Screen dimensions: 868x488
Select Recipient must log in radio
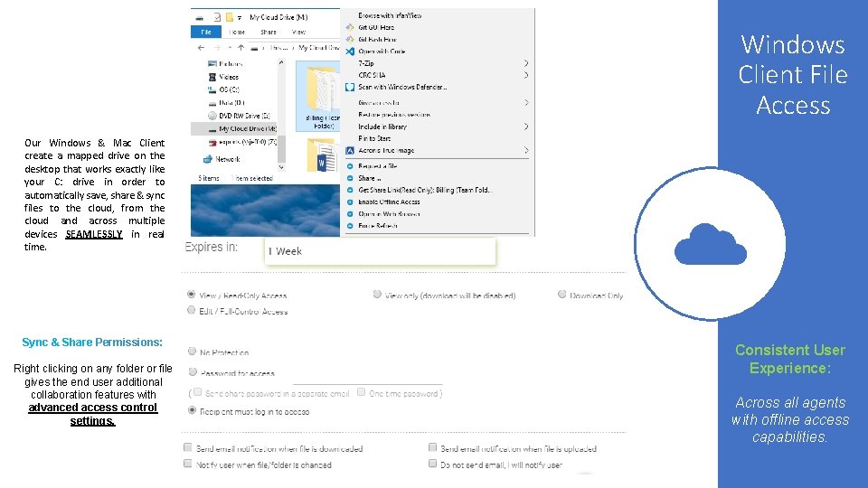click(x=192, y=410)
